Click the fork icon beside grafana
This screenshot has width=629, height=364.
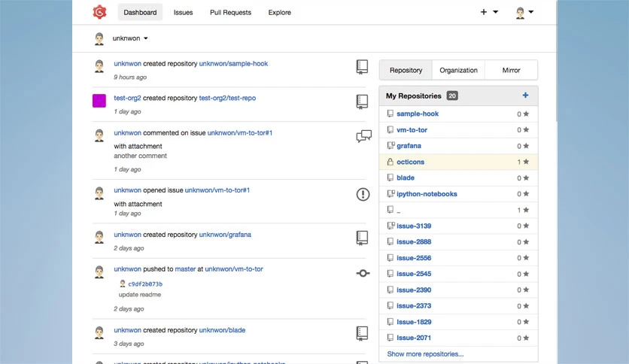click(390, 145)
